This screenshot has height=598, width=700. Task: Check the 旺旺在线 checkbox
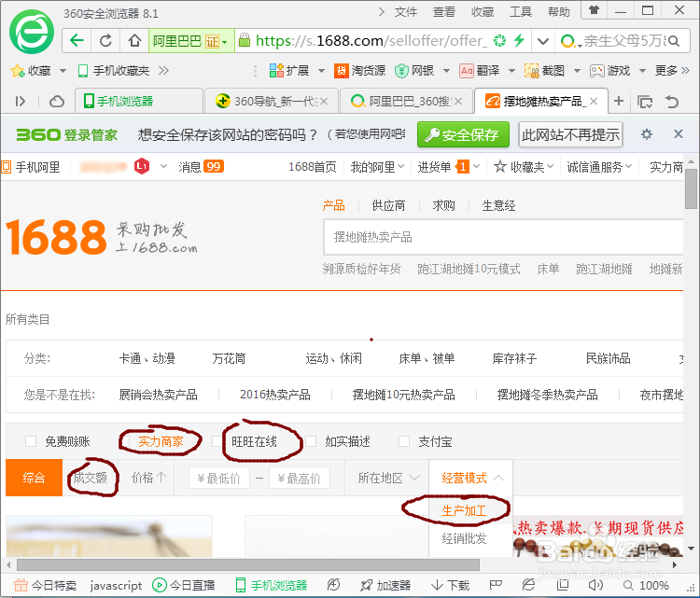(x=217, y=441)
